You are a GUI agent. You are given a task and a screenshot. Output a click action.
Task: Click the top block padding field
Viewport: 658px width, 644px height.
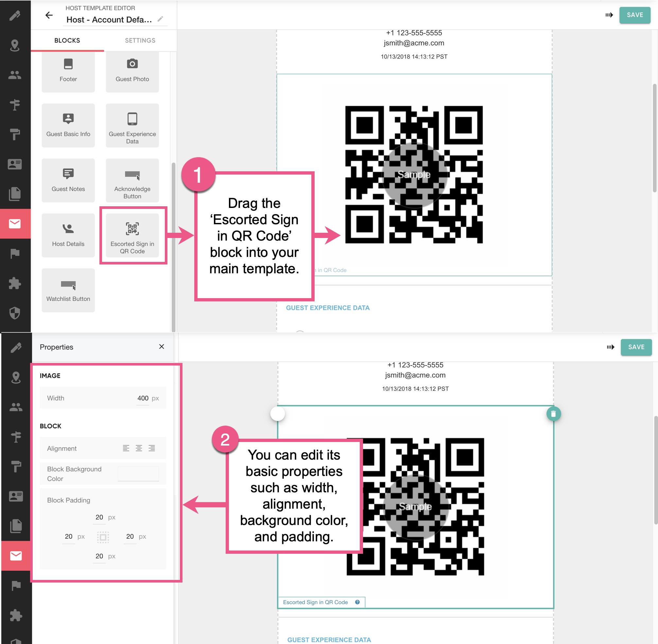click(99, 517)
